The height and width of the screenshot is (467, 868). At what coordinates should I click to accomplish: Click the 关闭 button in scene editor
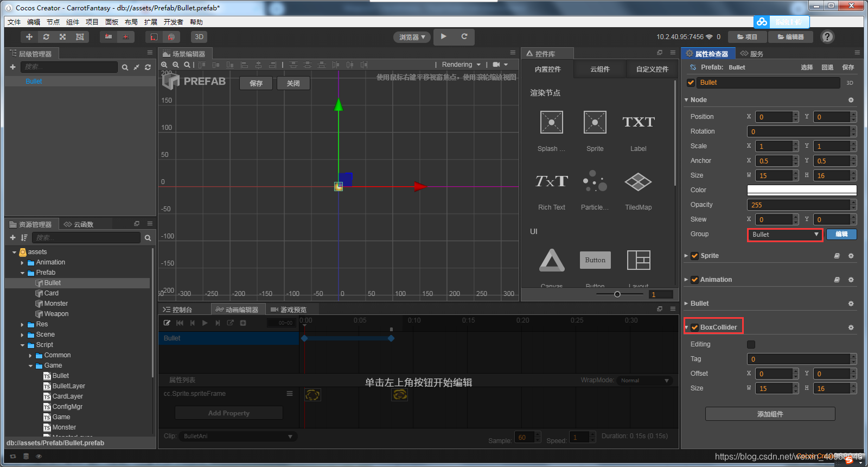[293, 83]
